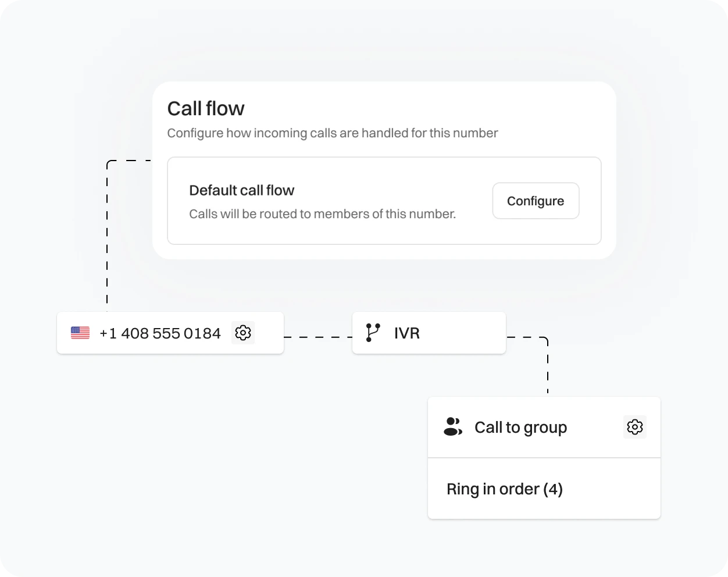
Task: Open the Call to group settings gear
Action: [x=634, y=427]
